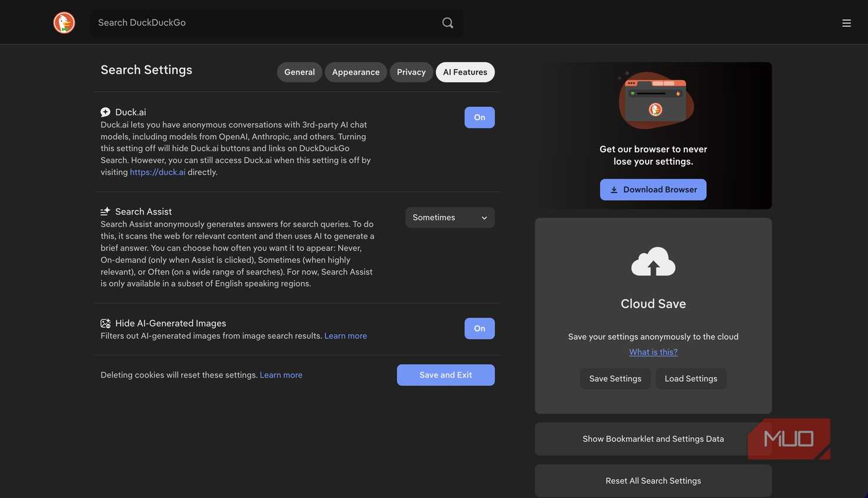This screenshot has width=868, height=498.
Task: Switch to the Privacy tab
Action: (411, 72)
